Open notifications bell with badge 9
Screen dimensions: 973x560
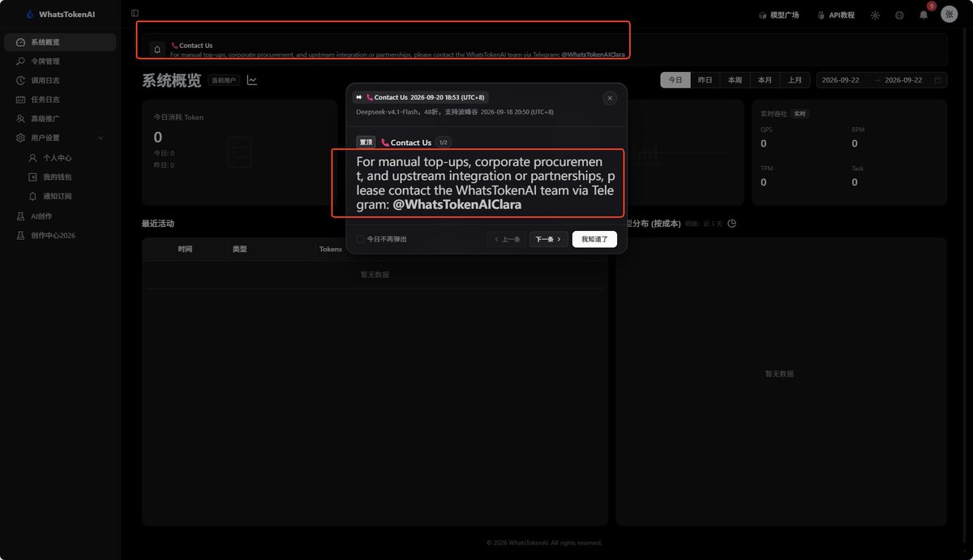[924, 15]
